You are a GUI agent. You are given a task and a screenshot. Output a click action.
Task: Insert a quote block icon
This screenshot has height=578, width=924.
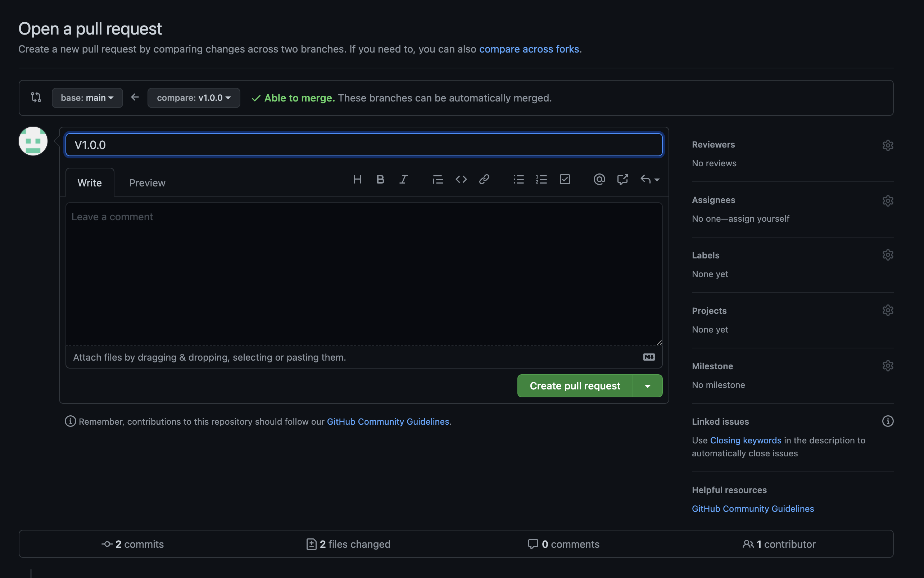(x=438, y=179)
